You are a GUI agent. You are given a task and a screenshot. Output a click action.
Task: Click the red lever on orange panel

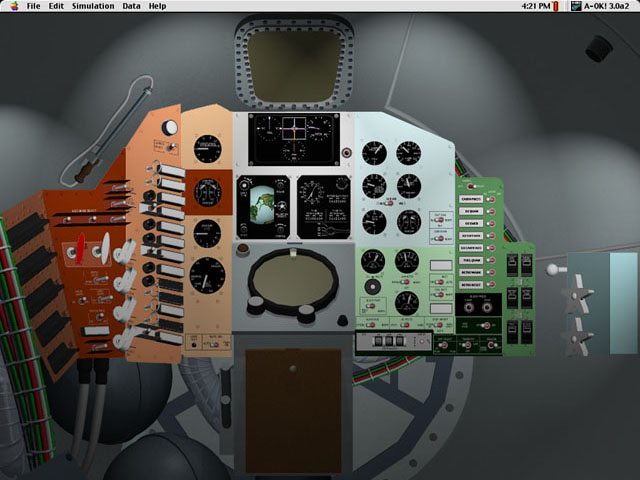coord(81,247)
